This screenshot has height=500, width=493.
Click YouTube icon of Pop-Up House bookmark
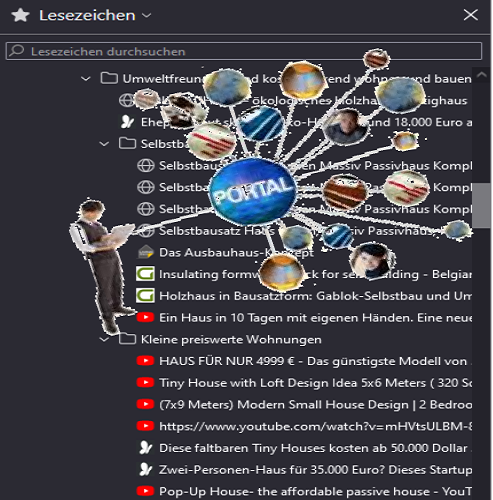[x=145, y=491]
